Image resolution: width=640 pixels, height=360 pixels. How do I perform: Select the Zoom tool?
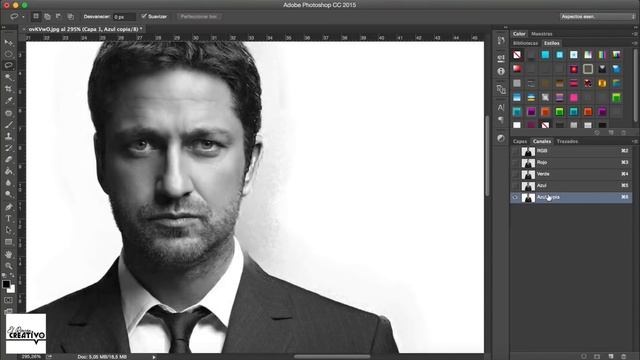(8, 266)
